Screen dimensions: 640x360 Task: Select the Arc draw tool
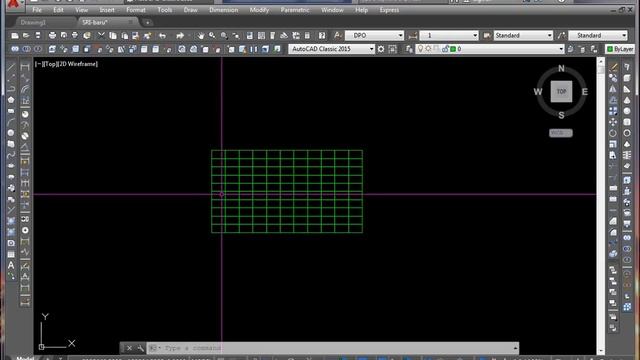[x=11, y=122]
